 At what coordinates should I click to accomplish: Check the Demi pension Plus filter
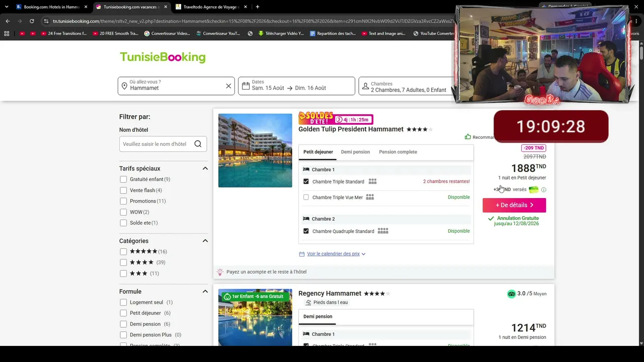click(x=123, y=335)
